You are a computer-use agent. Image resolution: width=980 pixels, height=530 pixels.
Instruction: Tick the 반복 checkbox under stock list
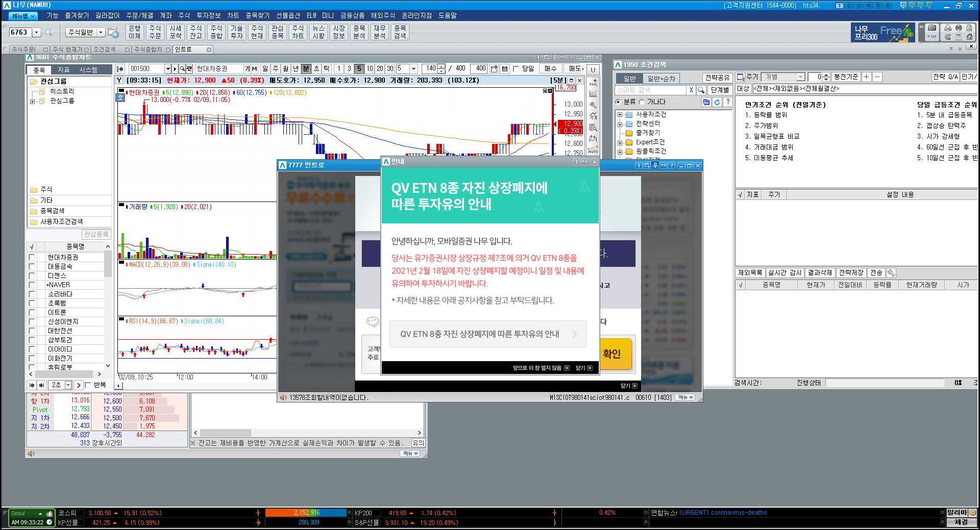tap(88, 385)
